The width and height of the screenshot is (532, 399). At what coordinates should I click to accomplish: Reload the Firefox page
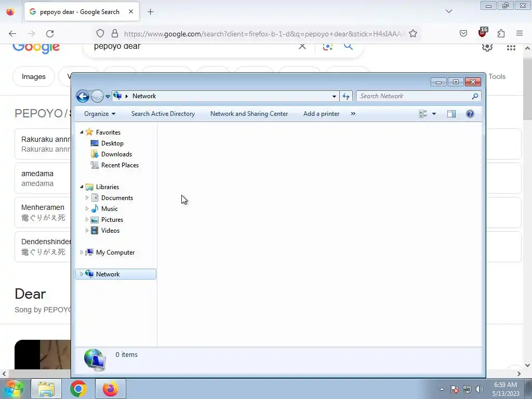pyautogui.click(x=50, y=34)
